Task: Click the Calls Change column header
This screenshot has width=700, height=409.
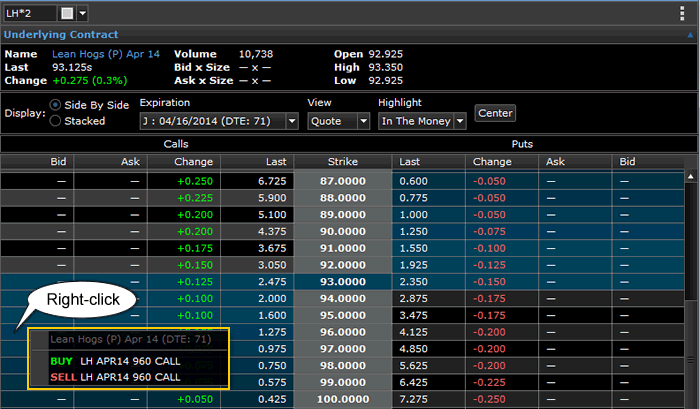Action: [x=194, y=161]
